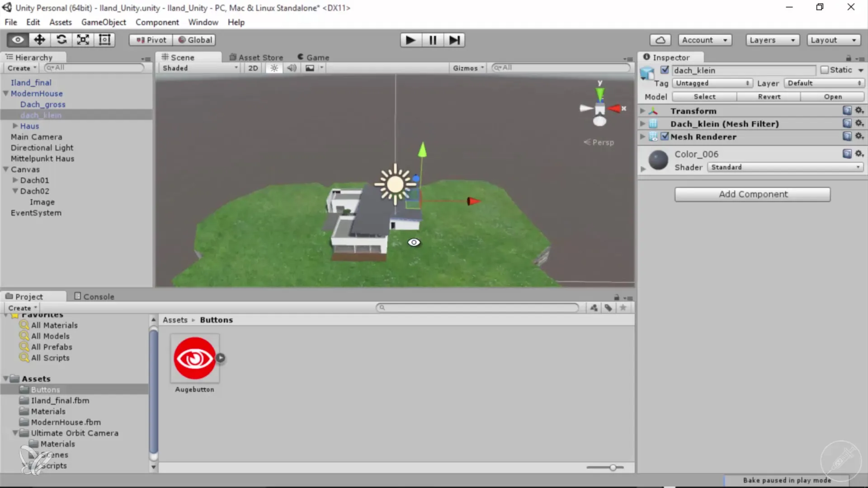
Task: Switch to the Console tab
Action: (94, 296)
